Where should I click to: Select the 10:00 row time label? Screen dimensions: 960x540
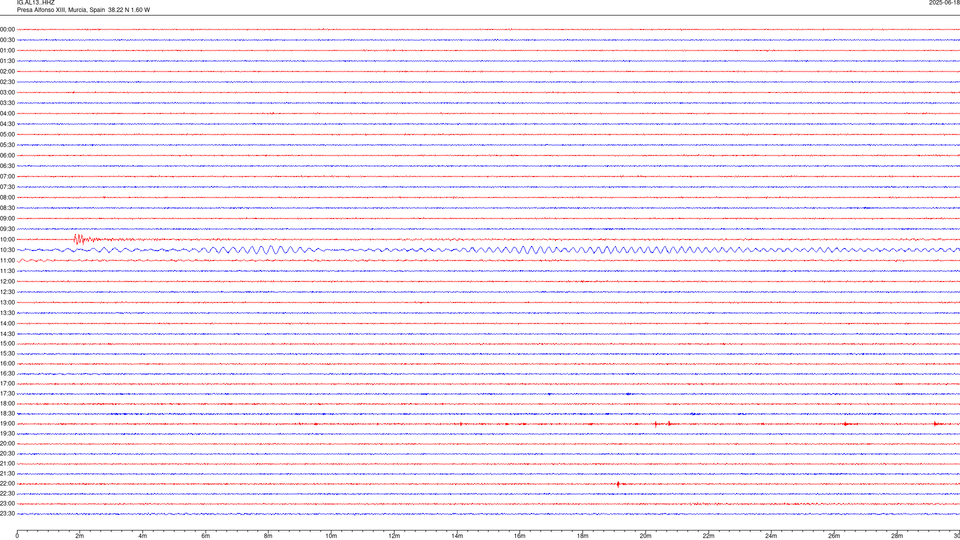point(7,239)
